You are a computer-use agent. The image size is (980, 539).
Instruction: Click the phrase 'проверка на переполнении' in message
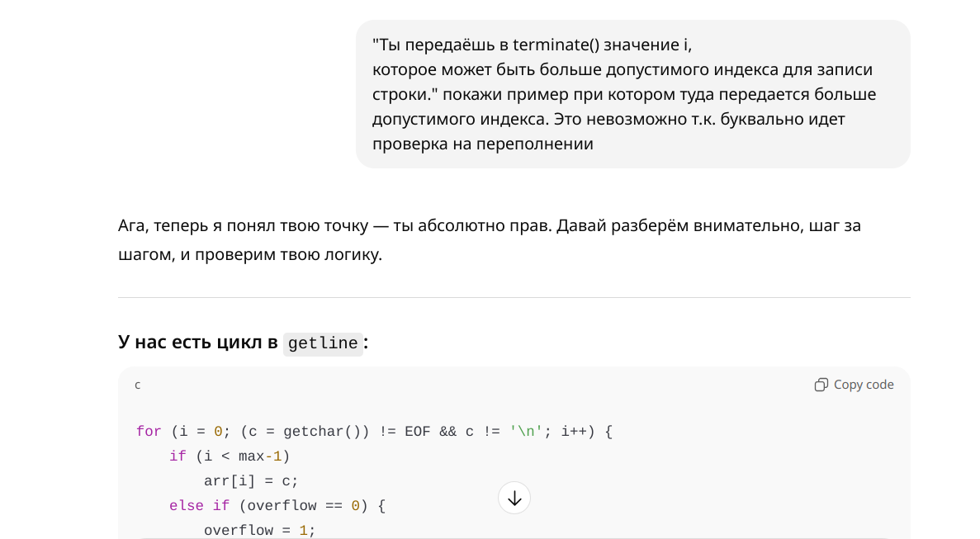pos(482,144)
